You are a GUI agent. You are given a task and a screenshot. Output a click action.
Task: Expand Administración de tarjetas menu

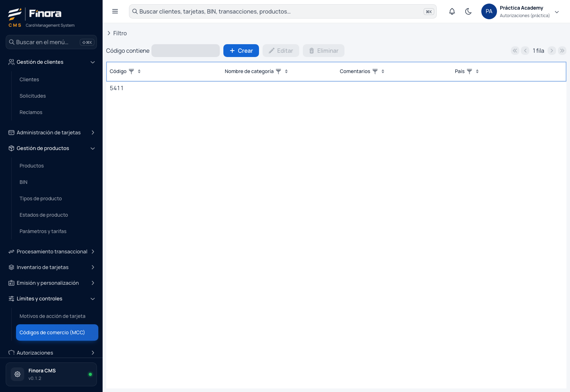pos(51,133)
